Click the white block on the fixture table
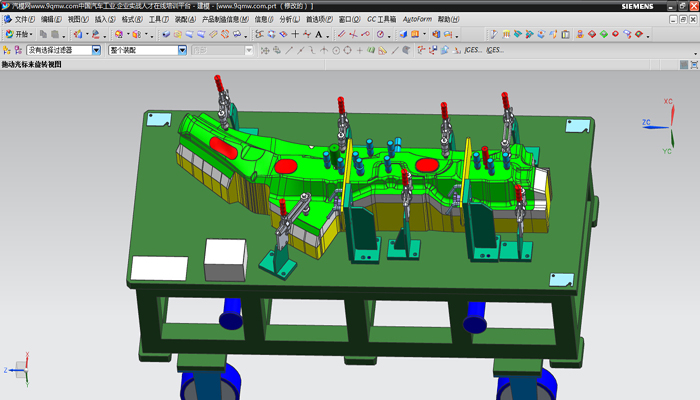 pyautogui.click(x=224, y=258)
